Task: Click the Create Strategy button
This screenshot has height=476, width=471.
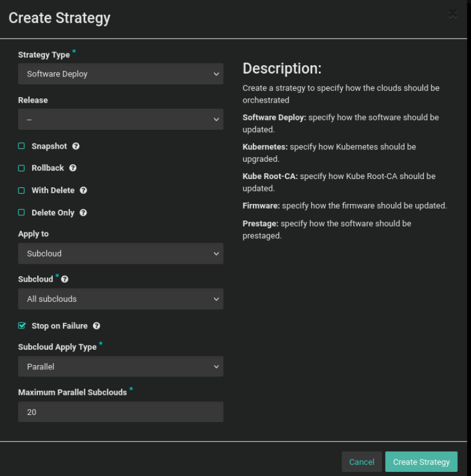Action: click(421, 462)
